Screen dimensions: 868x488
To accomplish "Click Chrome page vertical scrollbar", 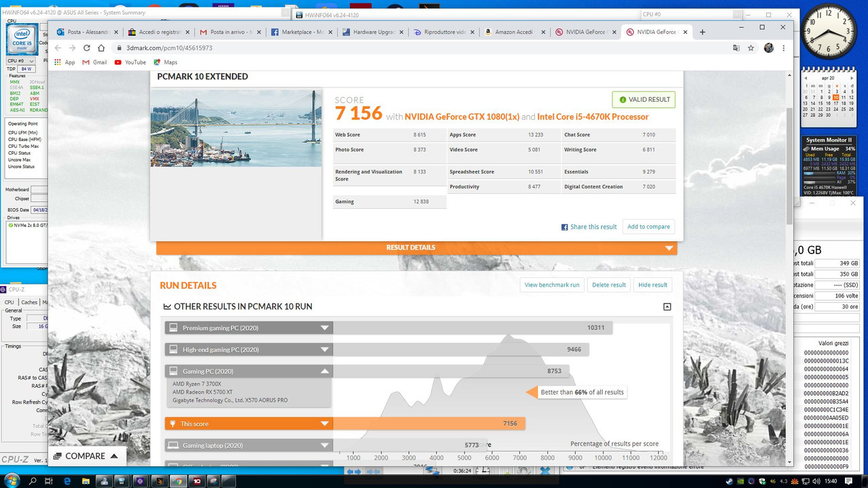I will pos(789,166).
